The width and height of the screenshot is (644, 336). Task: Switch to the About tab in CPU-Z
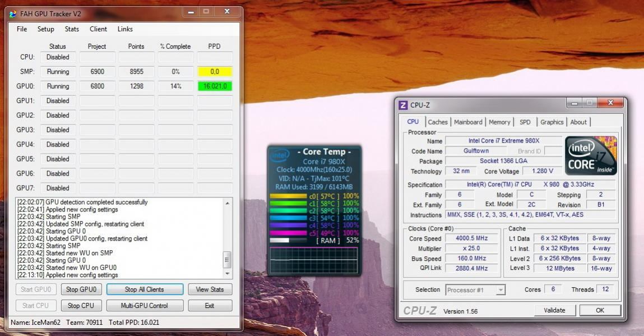point(578,122)
